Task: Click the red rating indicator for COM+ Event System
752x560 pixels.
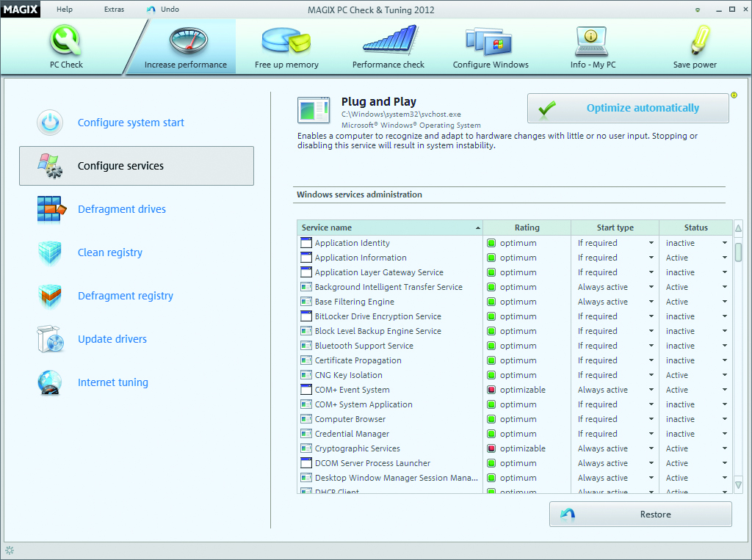Action: point(491,390)
